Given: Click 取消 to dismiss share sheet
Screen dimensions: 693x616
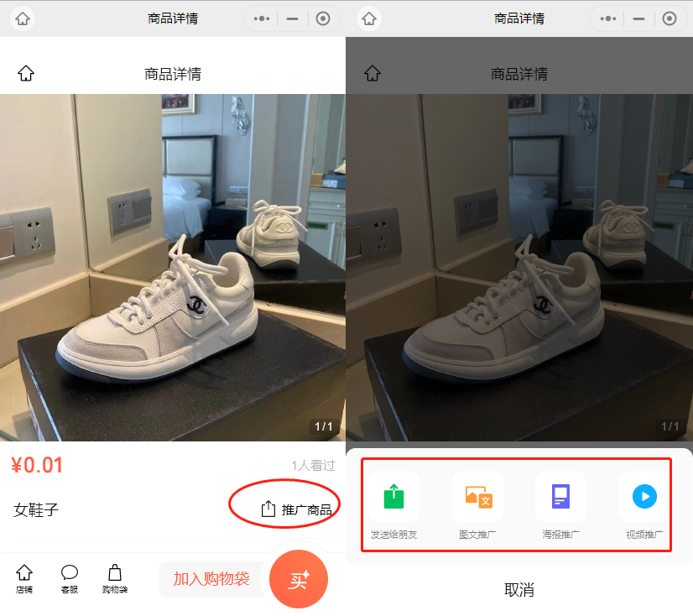Looking at the screenshot, I should 519,590.
